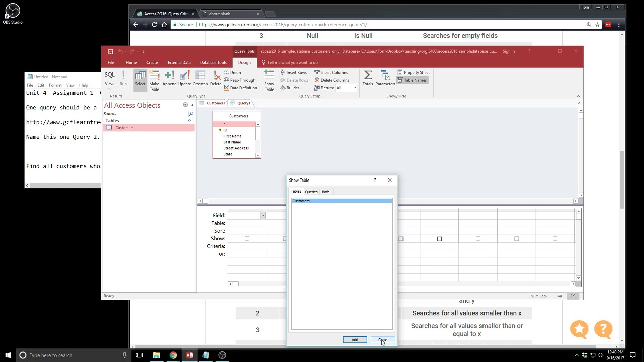This screenshot has width=644, height=362.
Task: Select the Pass-Through query option
Action: (x=239, y=80)
